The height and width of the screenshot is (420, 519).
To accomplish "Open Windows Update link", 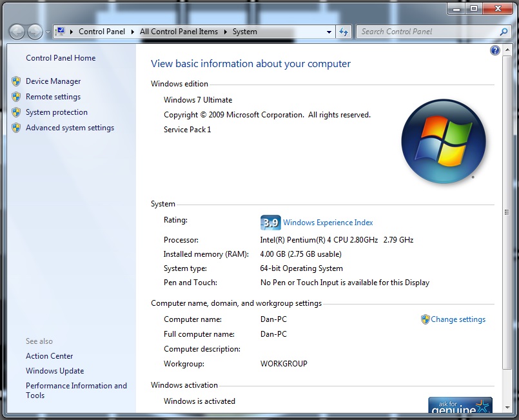I will [x=55, y=371].
